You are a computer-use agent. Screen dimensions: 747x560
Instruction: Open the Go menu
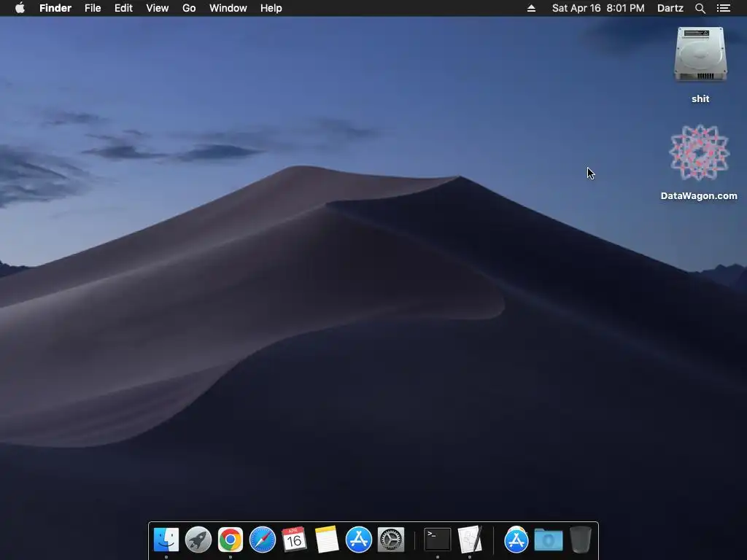pos(189,8)
